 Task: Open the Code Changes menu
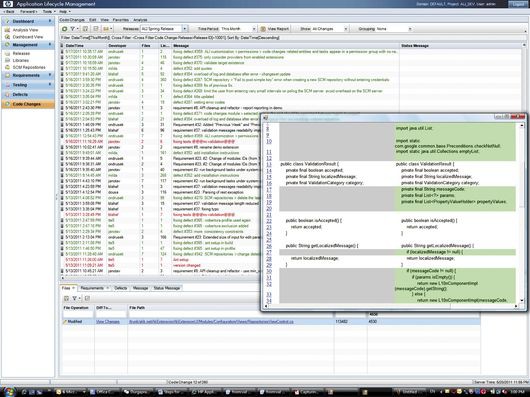[72, 20]
